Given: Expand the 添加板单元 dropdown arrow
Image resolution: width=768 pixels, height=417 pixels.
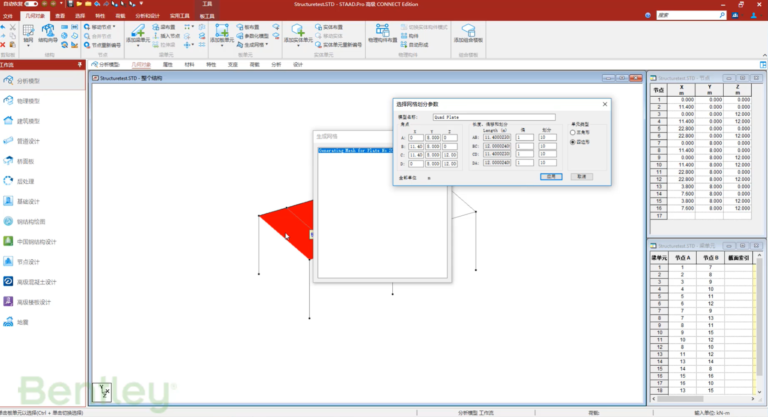Looking at the screenshot, I should 222,46.
